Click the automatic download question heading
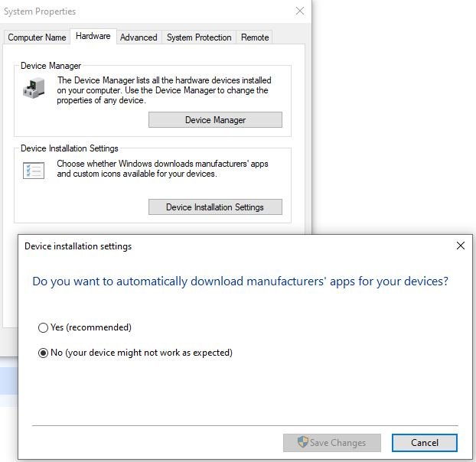 240,281
